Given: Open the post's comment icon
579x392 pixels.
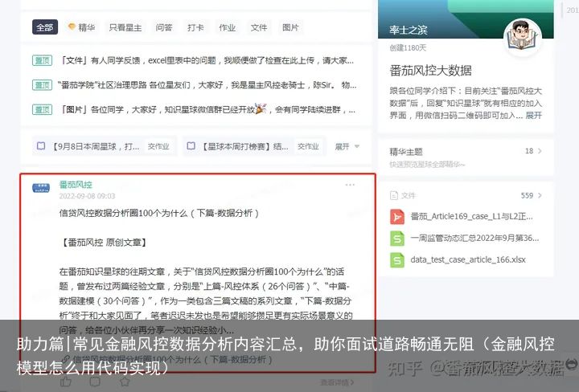Looking at the screenshot, I should [x=95, y=382].
